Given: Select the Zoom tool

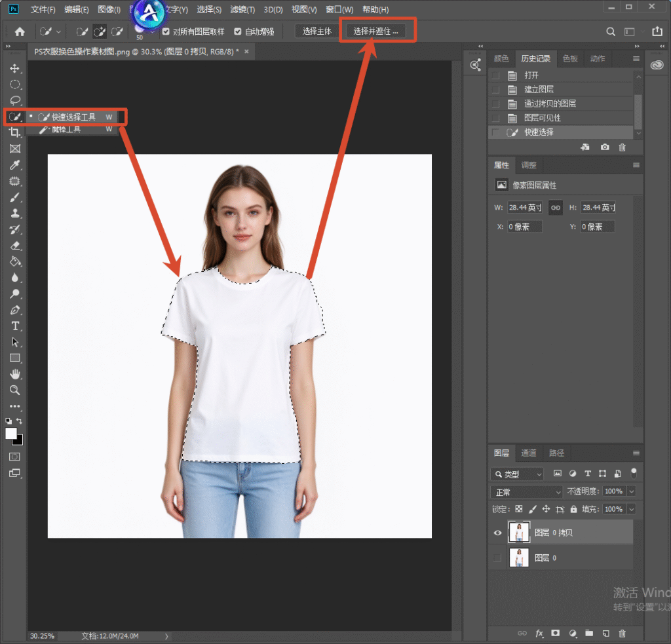Looking at the screenshot, I should [15, 390].
